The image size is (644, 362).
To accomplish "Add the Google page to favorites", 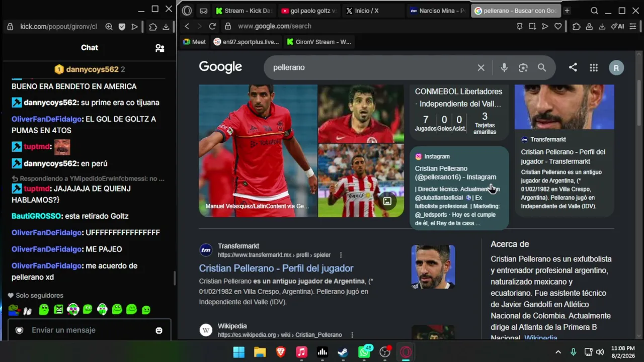I will point(558,26).
